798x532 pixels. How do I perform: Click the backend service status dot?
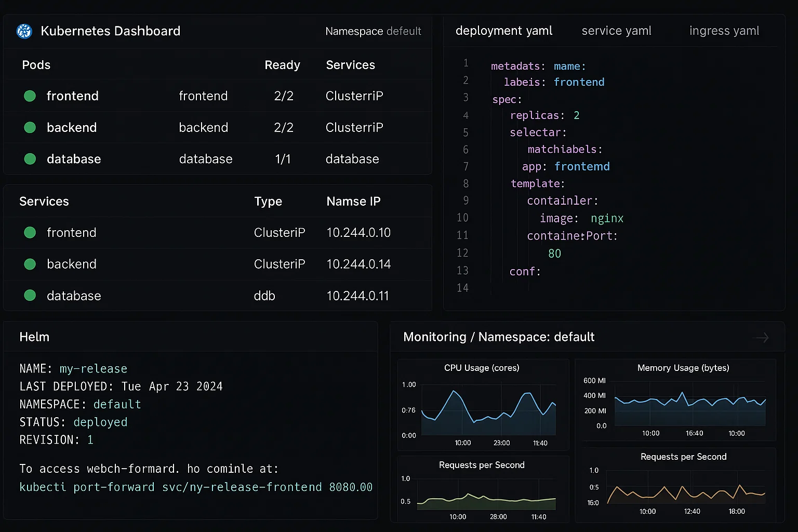[30, 264]
